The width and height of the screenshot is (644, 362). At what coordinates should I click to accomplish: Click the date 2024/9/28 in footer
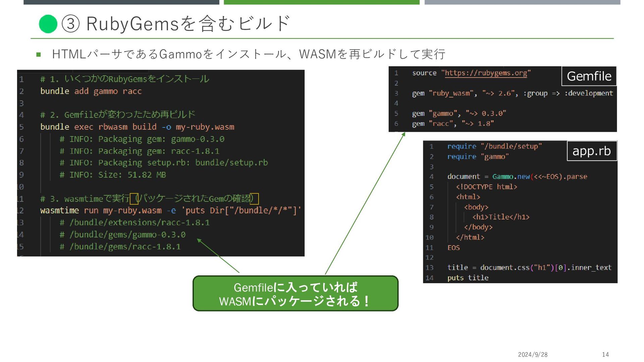coord(533,355)
